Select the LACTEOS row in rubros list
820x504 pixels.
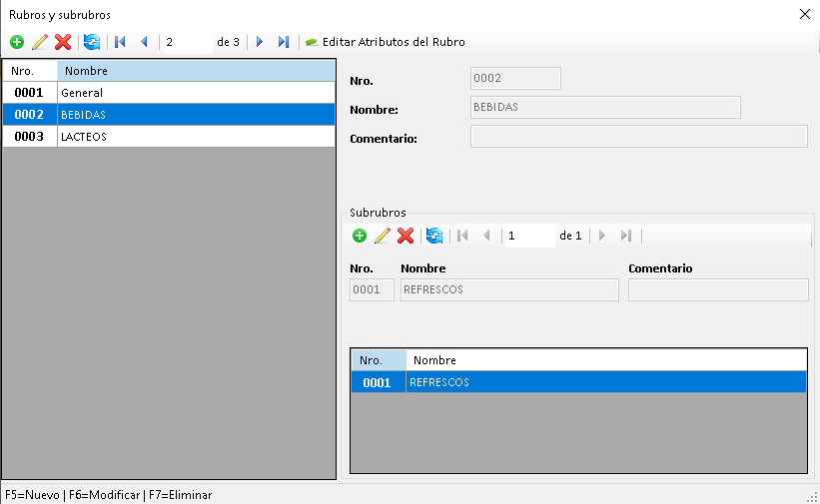168,137
